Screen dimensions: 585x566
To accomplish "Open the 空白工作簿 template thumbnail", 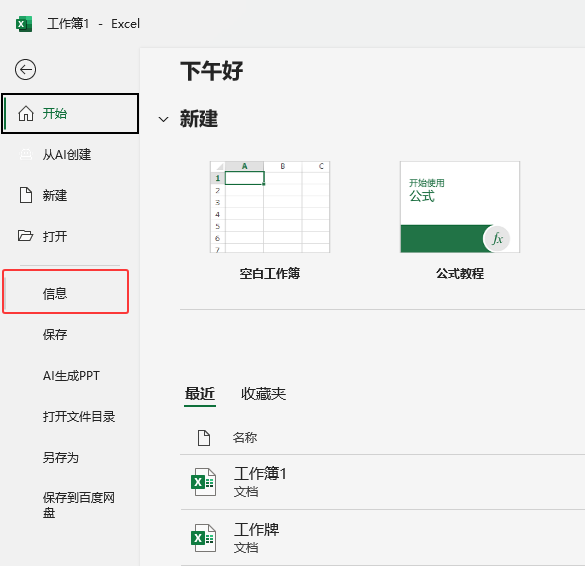I will 270,207.
